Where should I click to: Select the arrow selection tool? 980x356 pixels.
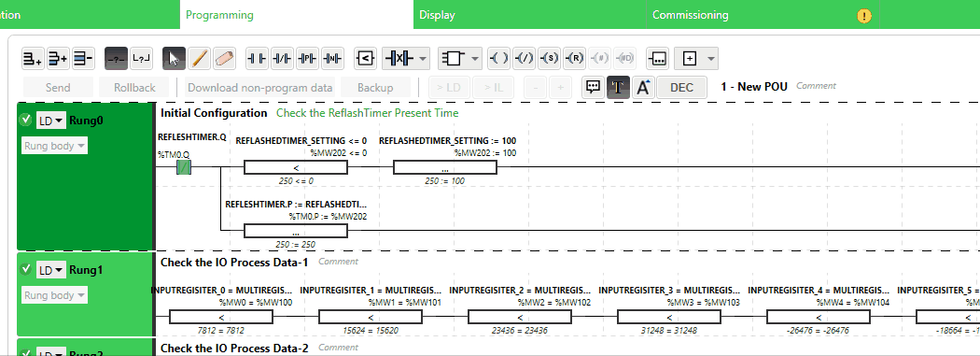pos(175,59)
